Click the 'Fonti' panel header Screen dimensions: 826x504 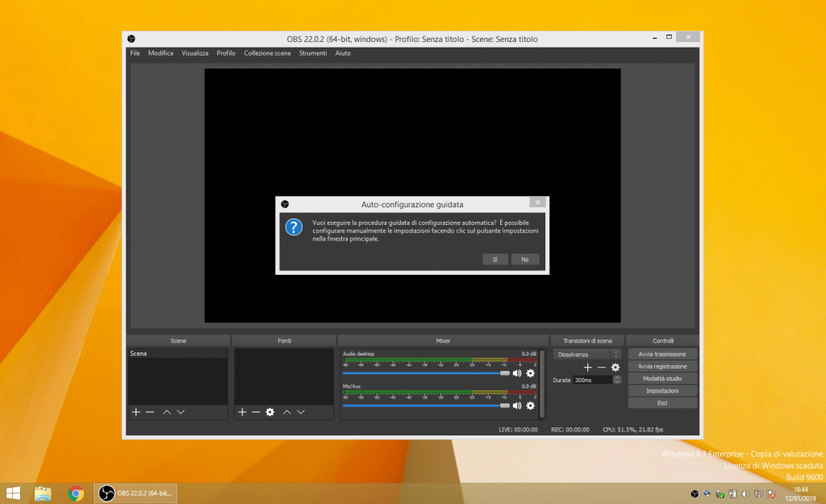[x=285, y=341]
